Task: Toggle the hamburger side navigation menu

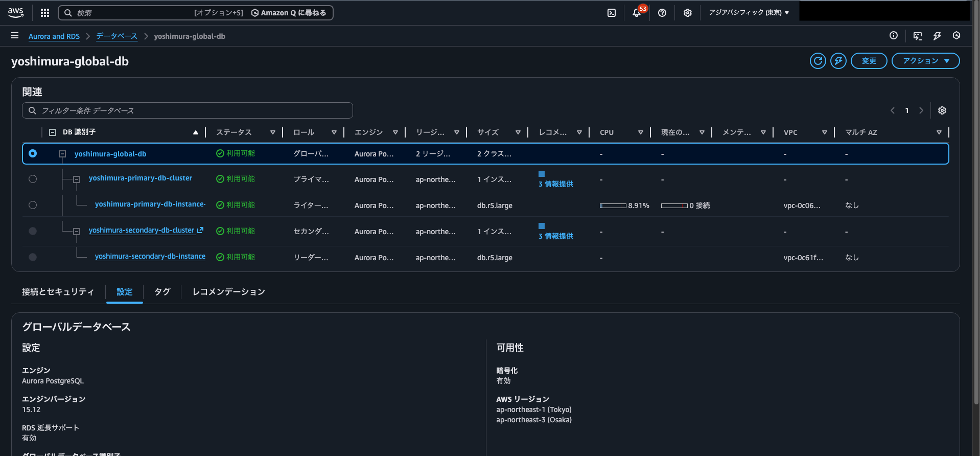Action: click(x=15, y=36)
